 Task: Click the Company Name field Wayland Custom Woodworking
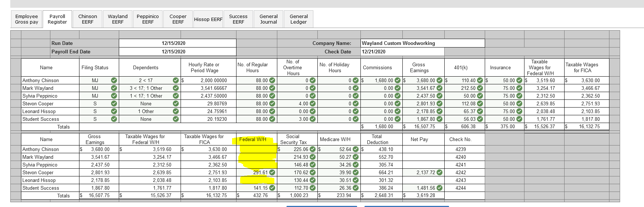click(423, 43)
